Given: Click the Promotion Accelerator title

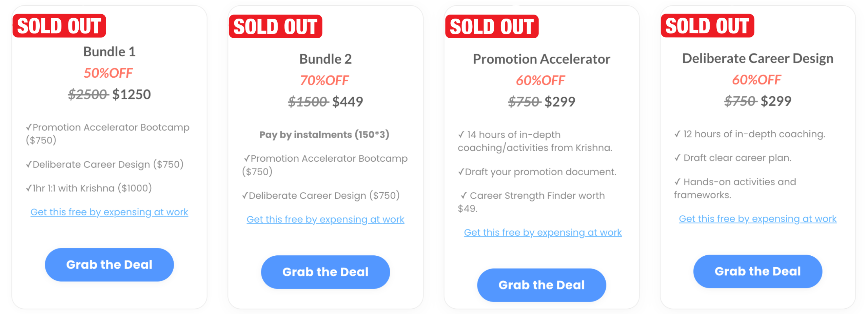Looking at the screenshot, I should 541,59.
